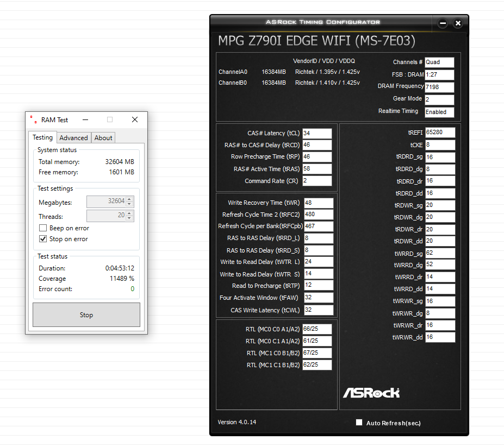
Task: Click the CAS# Latency (tCL) field
Action: click(x=317, y=133)
